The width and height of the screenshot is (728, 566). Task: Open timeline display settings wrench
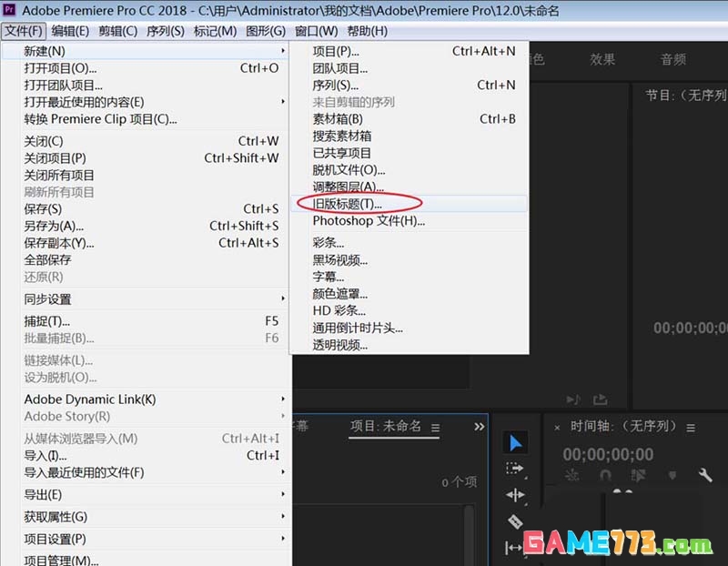click(704, 474)
